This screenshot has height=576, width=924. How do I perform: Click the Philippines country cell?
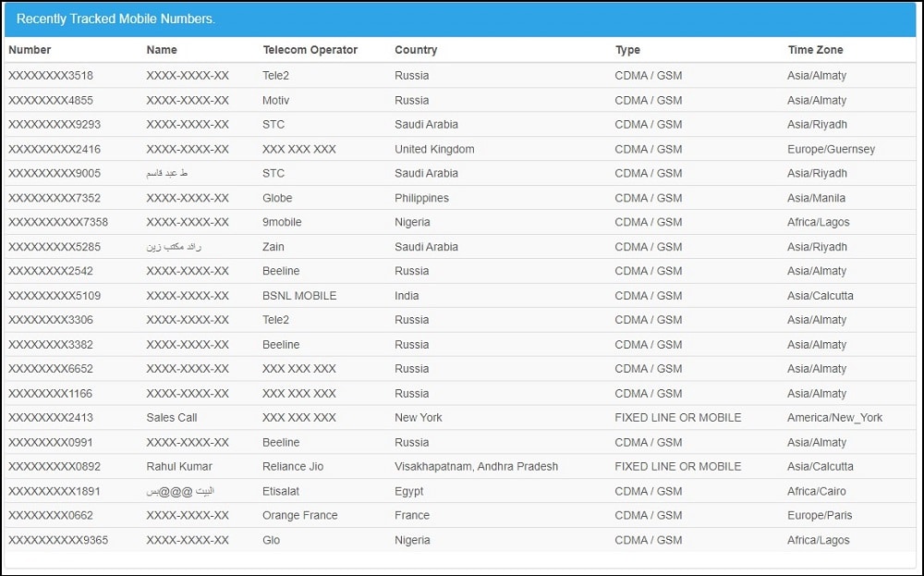[421, 198]
